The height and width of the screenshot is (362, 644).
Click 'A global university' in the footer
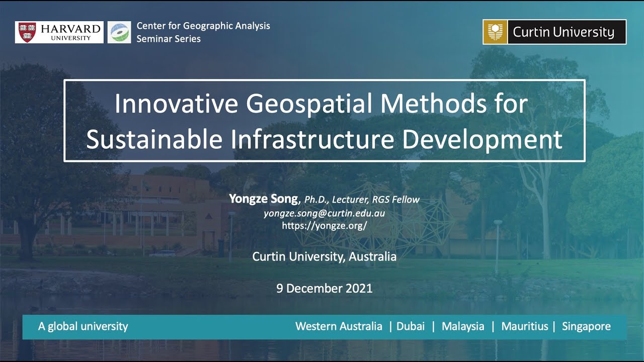pos(83,326)
